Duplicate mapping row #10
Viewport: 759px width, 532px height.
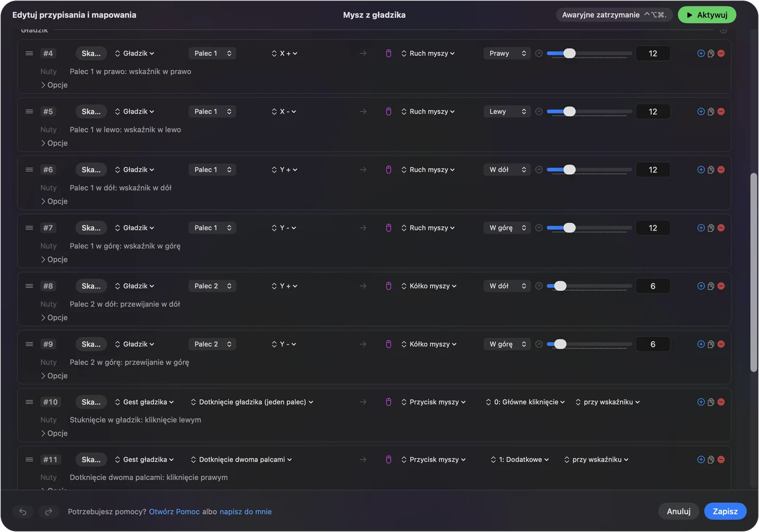point(711,402)
